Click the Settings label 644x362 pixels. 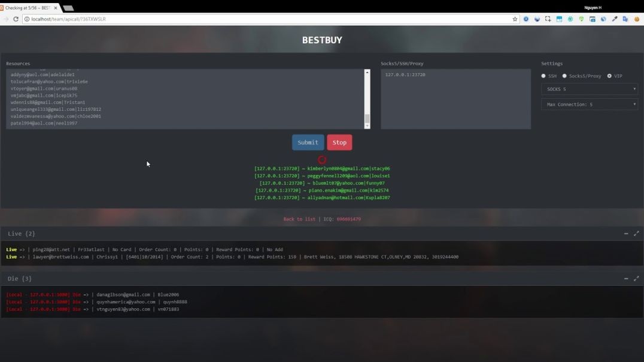(x=552, y=64)
